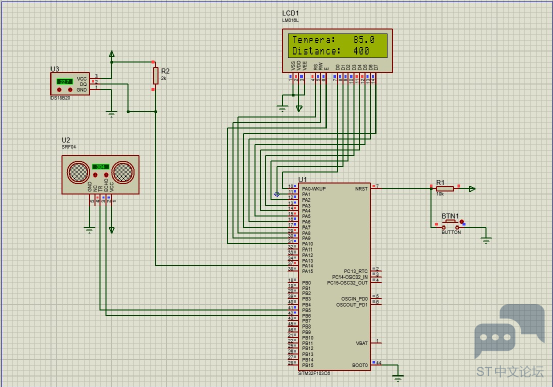Viewport: 553px width, 387px height.
Task: Click the NRST pin label on U1
Action: click(361, 189)
